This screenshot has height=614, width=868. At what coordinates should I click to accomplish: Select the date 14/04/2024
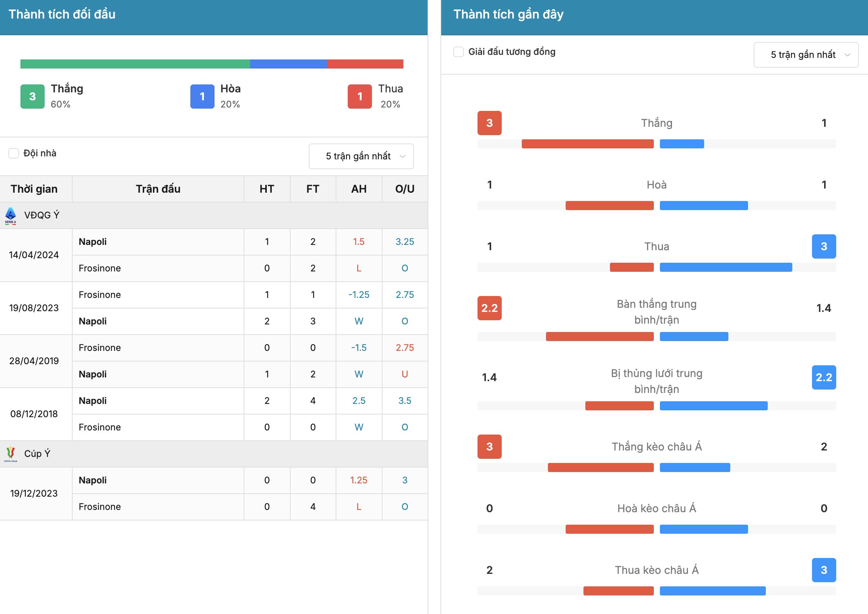coord(34,255)
